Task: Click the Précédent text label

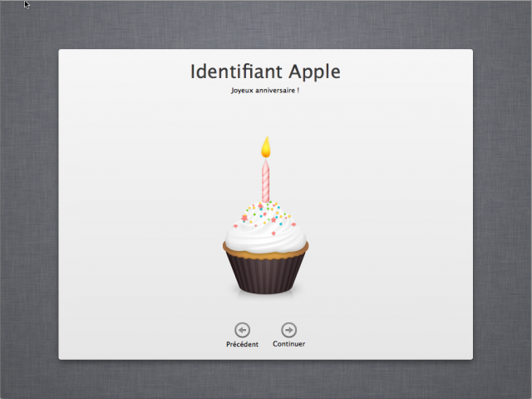Action: 242,344
